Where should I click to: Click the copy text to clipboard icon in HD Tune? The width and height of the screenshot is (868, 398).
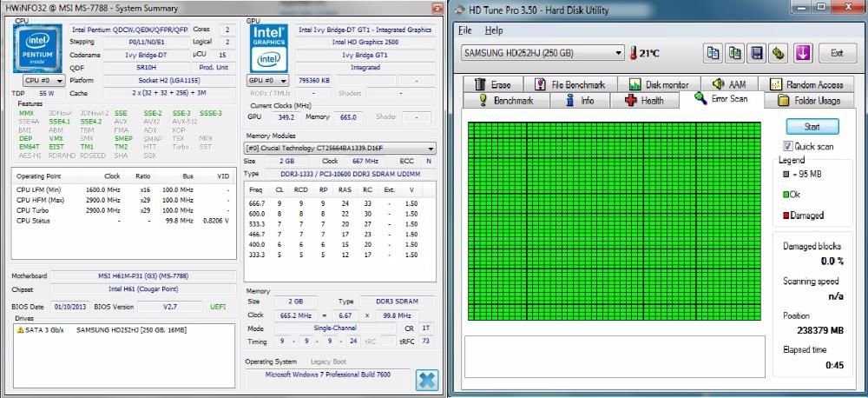[x=713, y=53]
